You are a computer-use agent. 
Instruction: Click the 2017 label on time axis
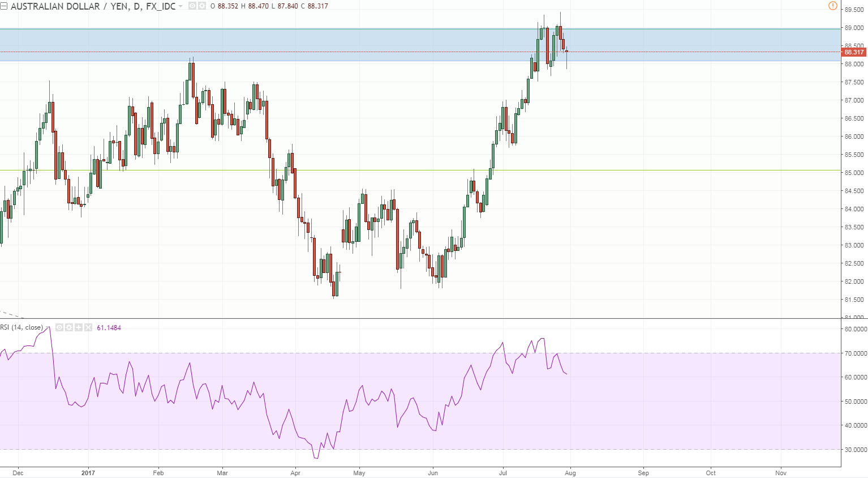tap(88, 473)
